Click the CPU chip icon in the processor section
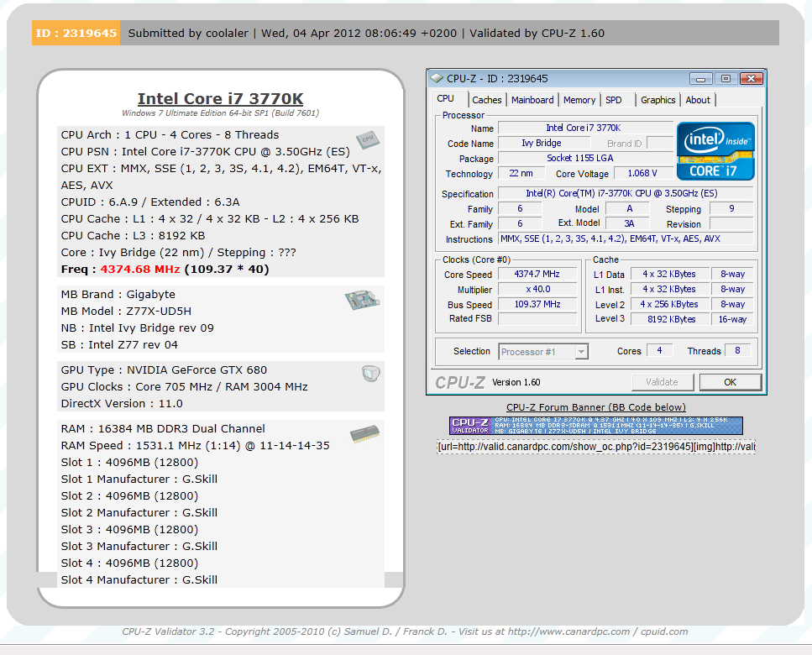Screen dimensions: 812x655 [x=365, y=139]
